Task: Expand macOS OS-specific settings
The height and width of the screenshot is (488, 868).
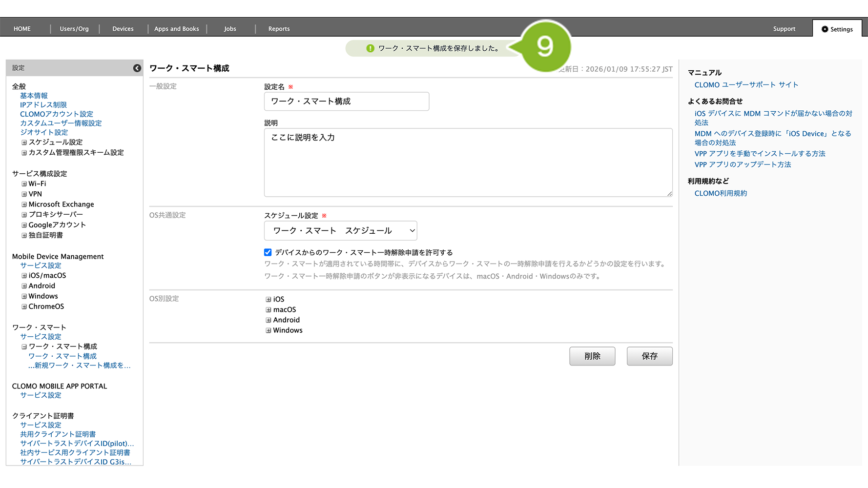Action: (269, 310)
